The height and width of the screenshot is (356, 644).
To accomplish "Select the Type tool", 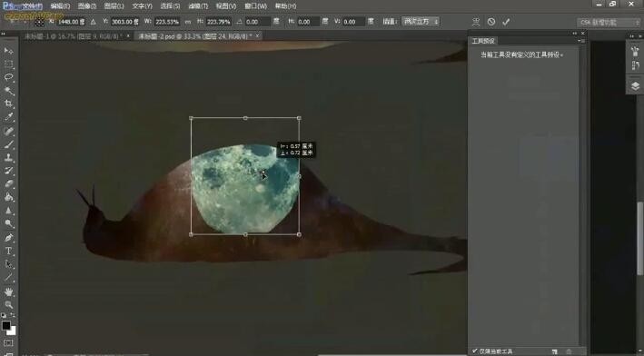I will point(8,251).
